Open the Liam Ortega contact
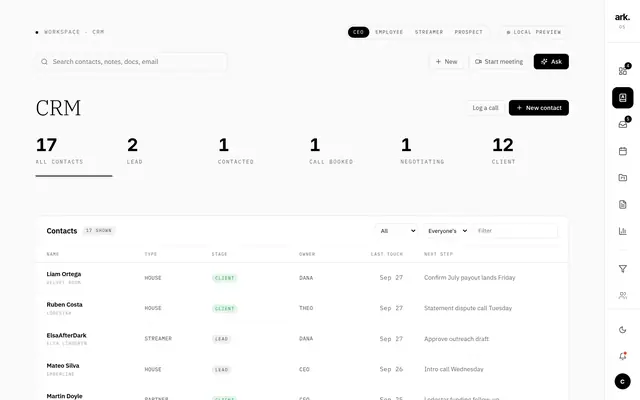Image resolution: width=640 pixels, height=400 pixels. coord(64,274)
